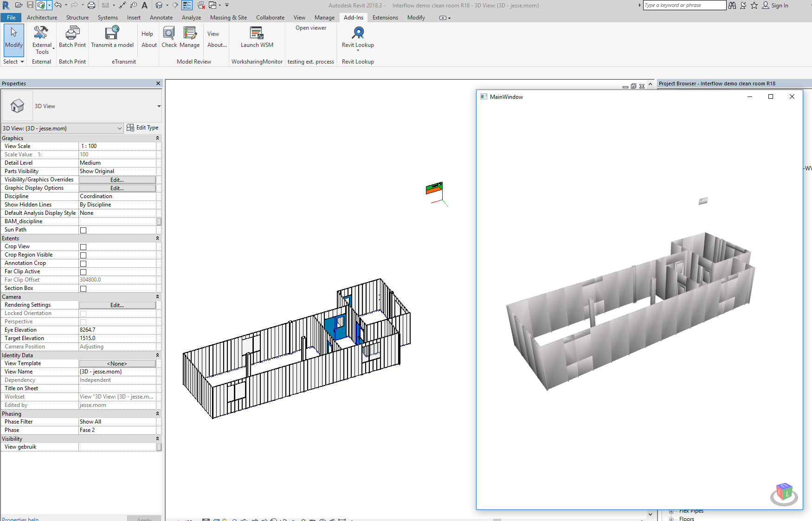Open the Collaborate tab

pos(270,17)
